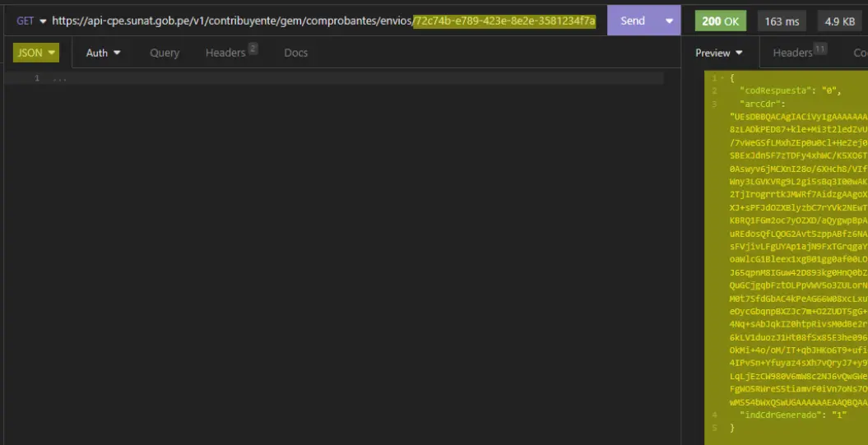
Task: Click inside the request body editor line 1
Action: coord(329,78)
